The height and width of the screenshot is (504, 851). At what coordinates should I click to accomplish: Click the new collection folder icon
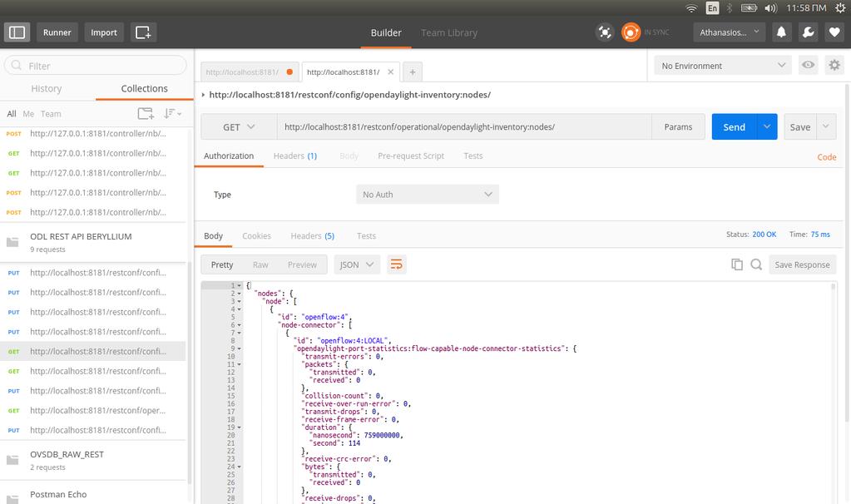coord(146,113)
